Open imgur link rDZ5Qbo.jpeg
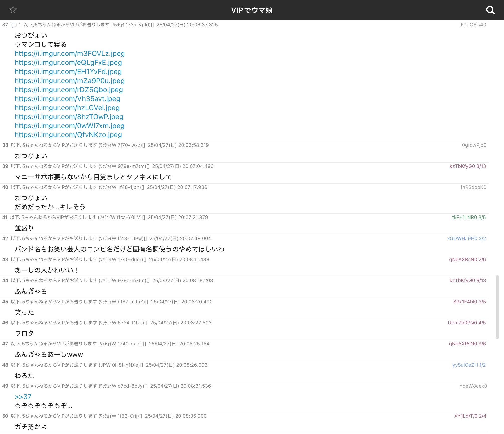Image resolution: width=504 pixels, height=434 pixels. [x=68, y=90]
